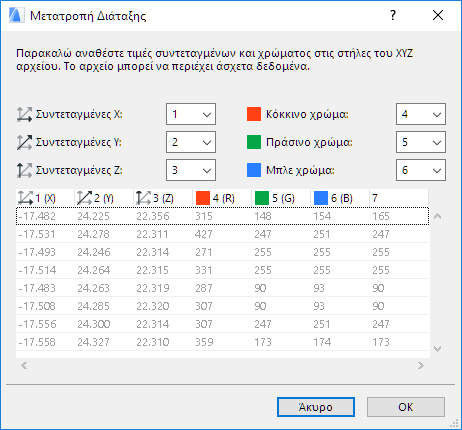The width and height of the screenshot is (462, 430).
Task: Open the Μπλε χρώμα column dropdown
Action: click(x=421, y=170)
